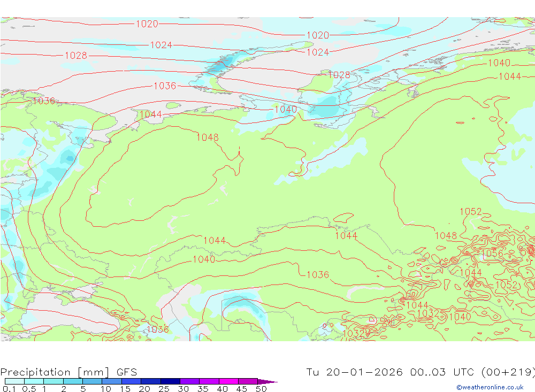
Task: Pick the 30–35 mm legend color swatch
Action: (x=189, y=381)
